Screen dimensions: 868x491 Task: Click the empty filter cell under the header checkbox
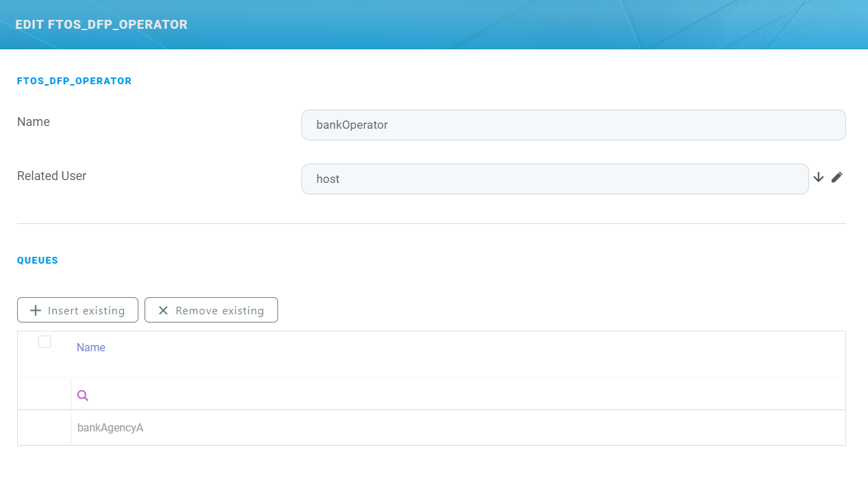(45, 395)
